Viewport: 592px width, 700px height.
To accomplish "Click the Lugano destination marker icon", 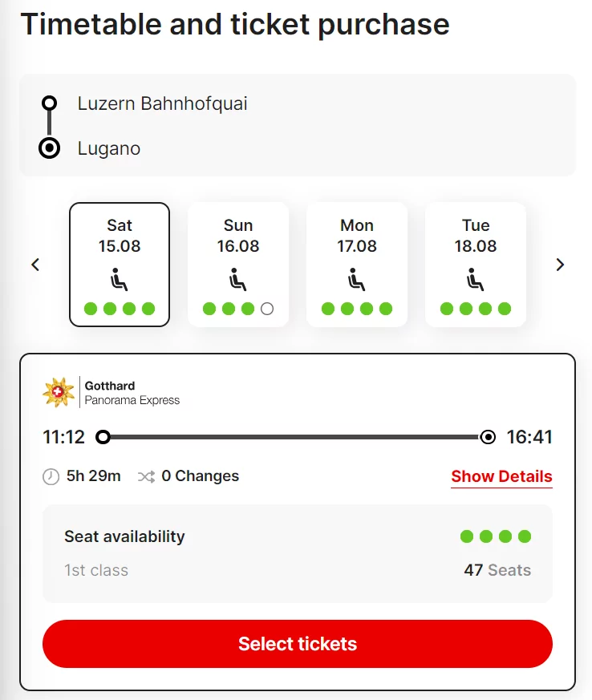I will 50,148.
